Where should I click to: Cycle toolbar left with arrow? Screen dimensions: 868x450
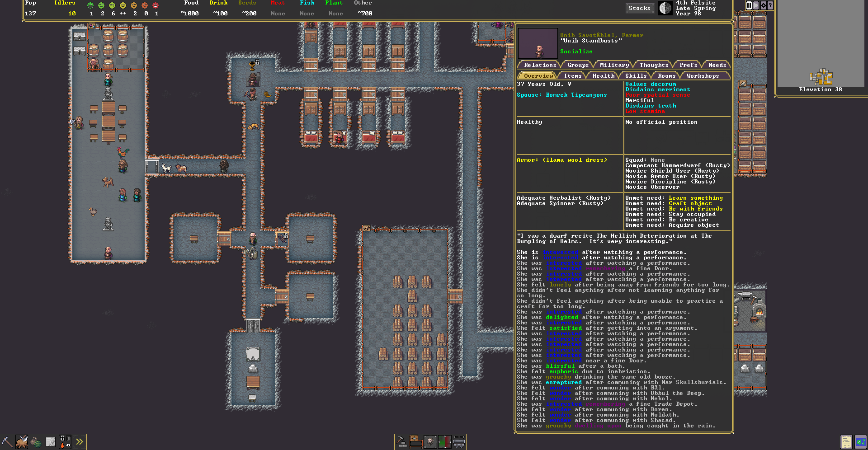click(456, 437)
